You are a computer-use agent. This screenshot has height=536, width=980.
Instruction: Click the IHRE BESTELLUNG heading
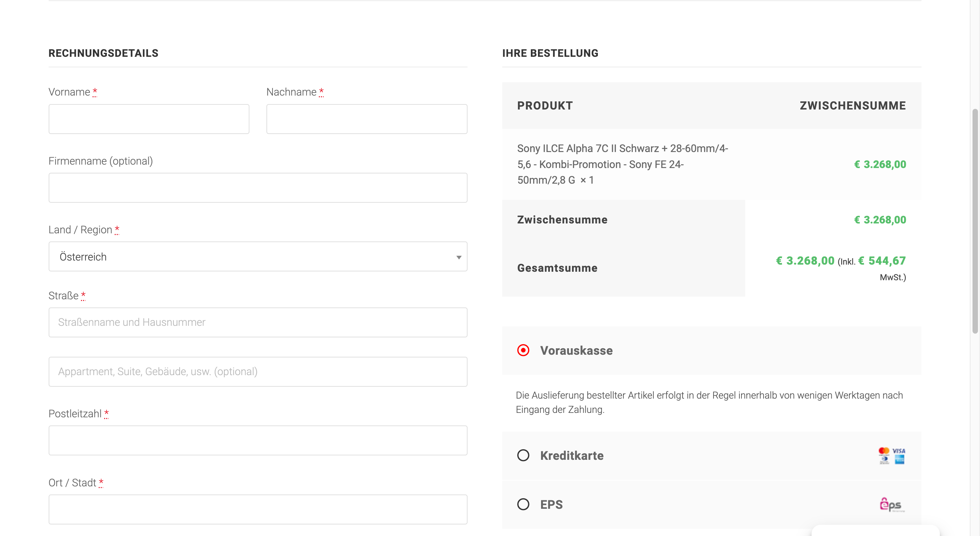[550, 53]
